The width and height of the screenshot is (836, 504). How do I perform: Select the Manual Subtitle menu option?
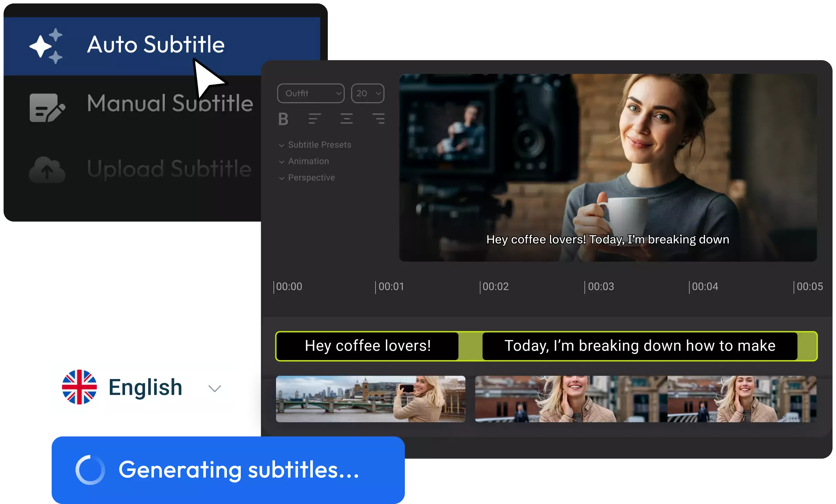tap(170, 103)
